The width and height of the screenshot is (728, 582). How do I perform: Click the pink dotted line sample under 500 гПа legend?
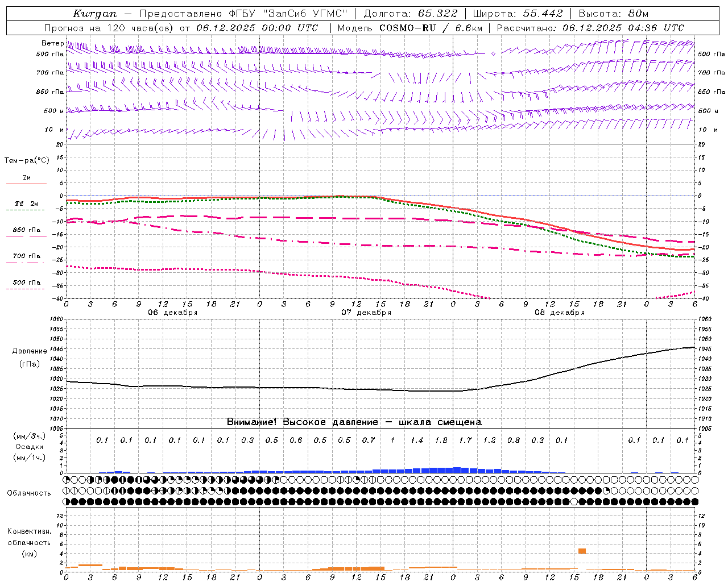point(26,289)
